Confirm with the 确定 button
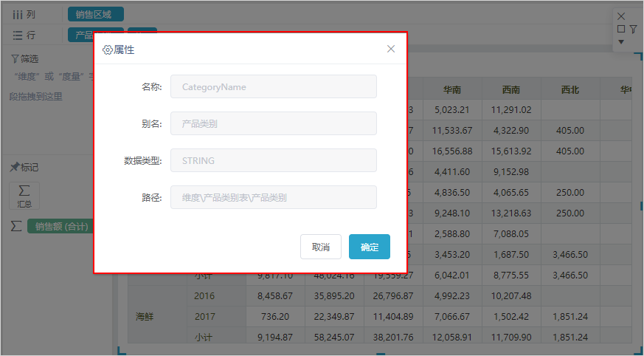The image size is (644, 356). tap(370, 247)
